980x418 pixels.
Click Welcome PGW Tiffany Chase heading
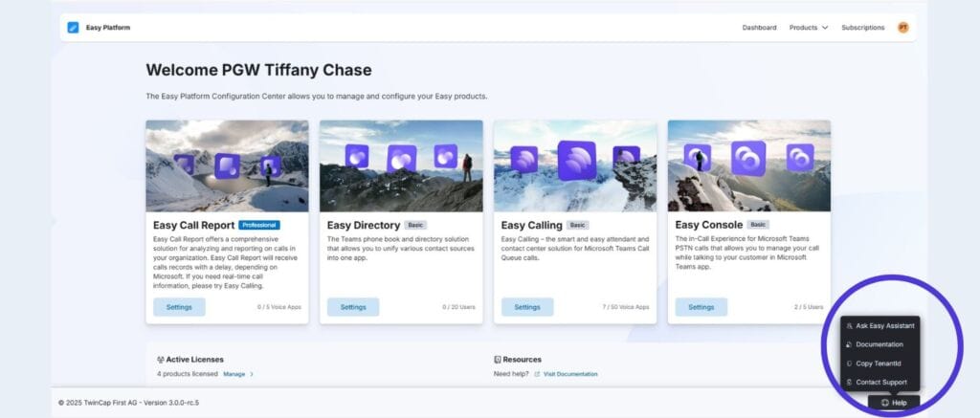258,70
